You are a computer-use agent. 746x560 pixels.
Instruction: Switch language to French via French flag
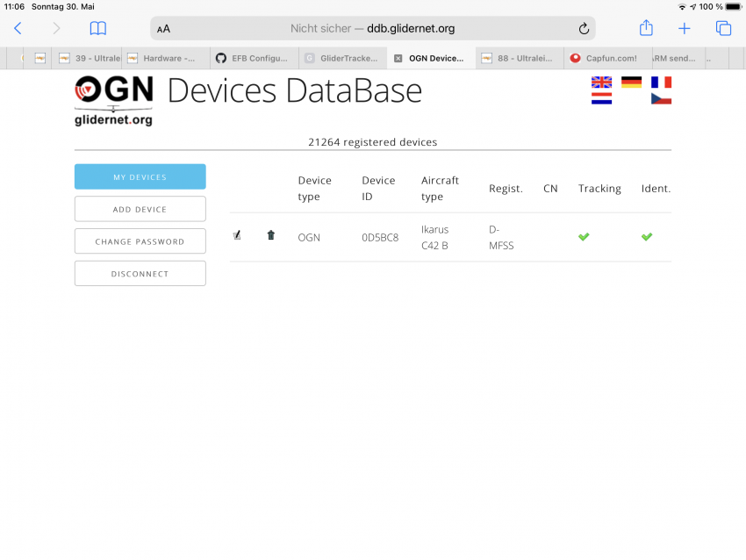coord(662,83)
